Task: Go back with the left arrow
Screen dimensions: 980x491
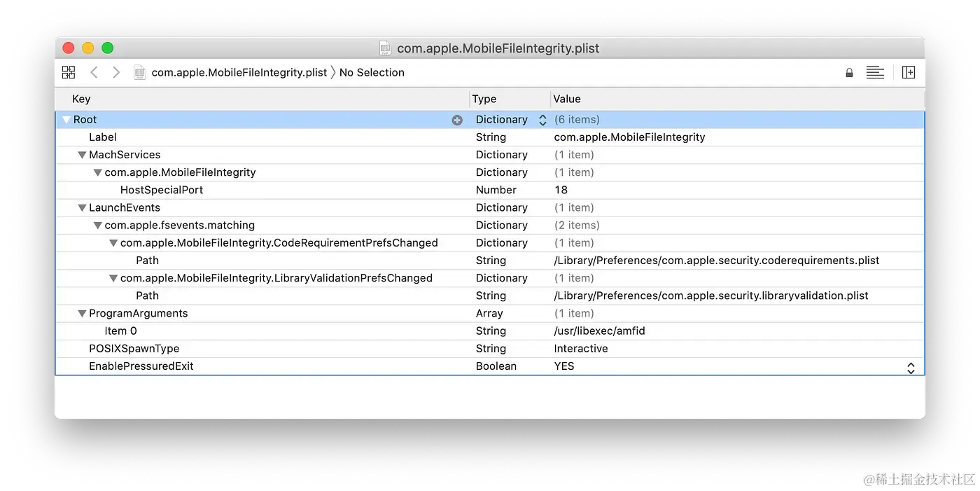Action: [x=94, y=72]
